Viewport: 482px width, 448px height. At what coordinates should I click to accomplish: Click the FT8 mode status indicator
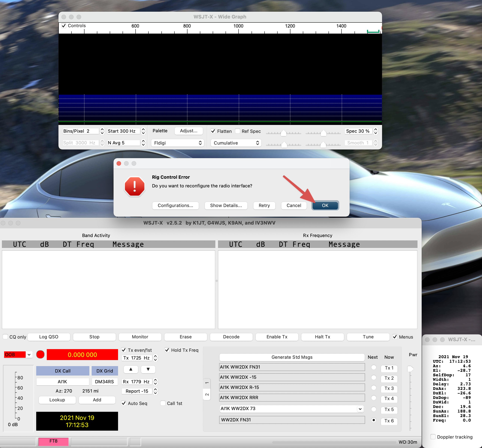point(53,441)
